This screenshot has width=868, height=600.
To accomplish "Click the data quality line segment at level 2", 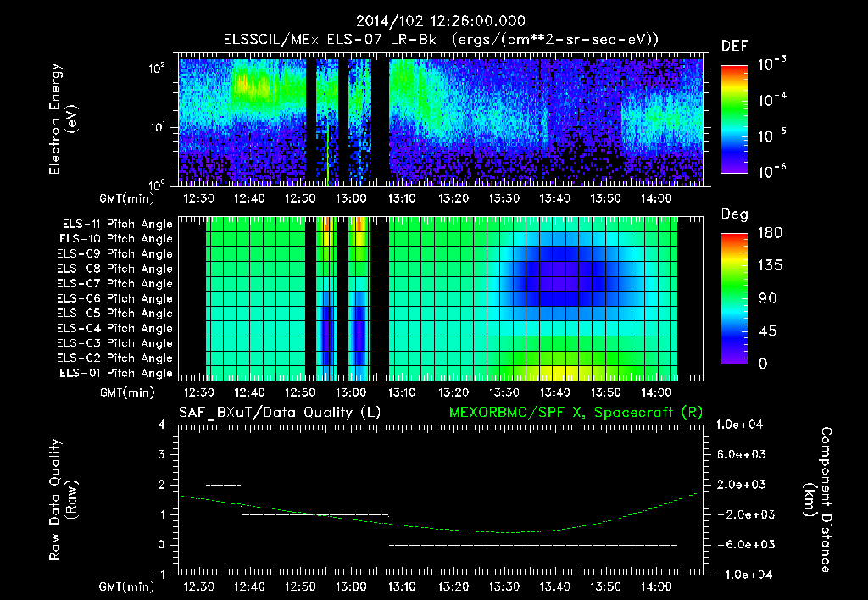I will pyautogui.click(x=224, y=485).
